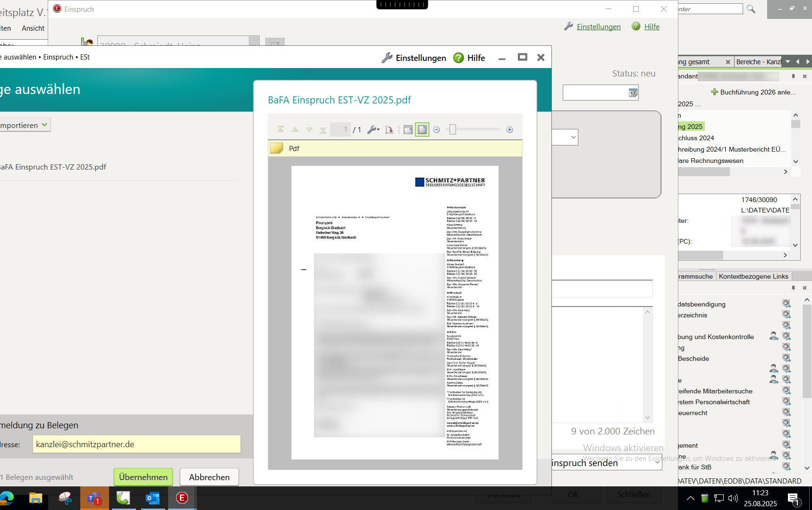Click the Abbrechen button

click(209, 477)
